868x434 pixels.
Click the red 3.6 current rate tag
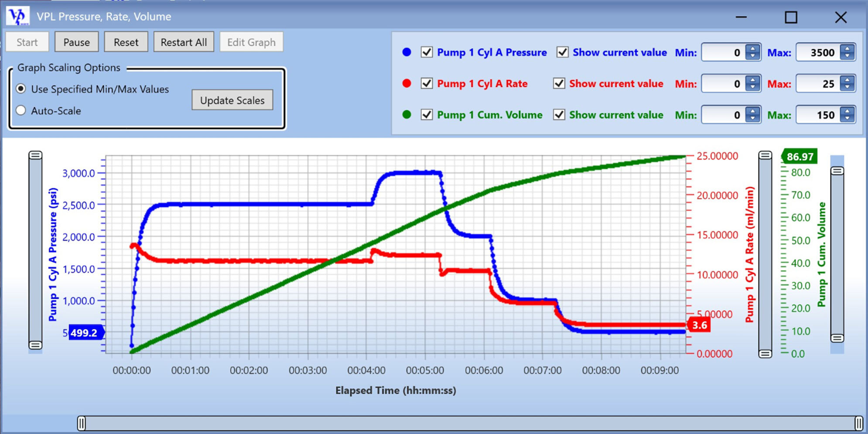click(699, 325)
